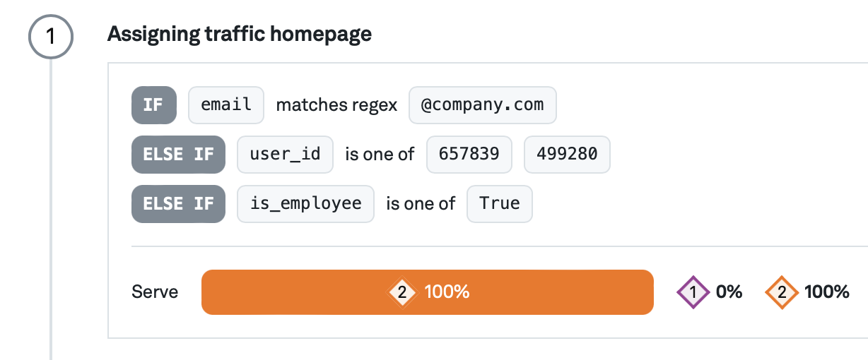The width and height of the screenshot is (868, 360).
Task: Click the True value chip
Action: [x=499, y=204]
